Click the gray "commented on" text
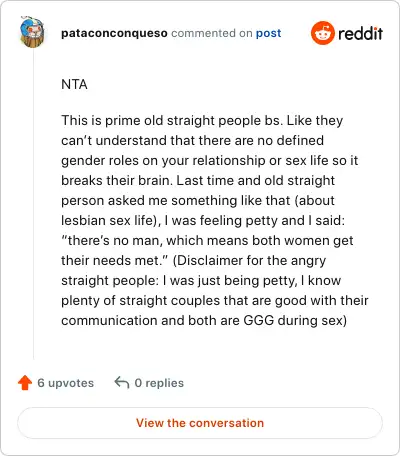Image resolution: width=400 pixels, height=456 pixels. [x=212, y=33]
